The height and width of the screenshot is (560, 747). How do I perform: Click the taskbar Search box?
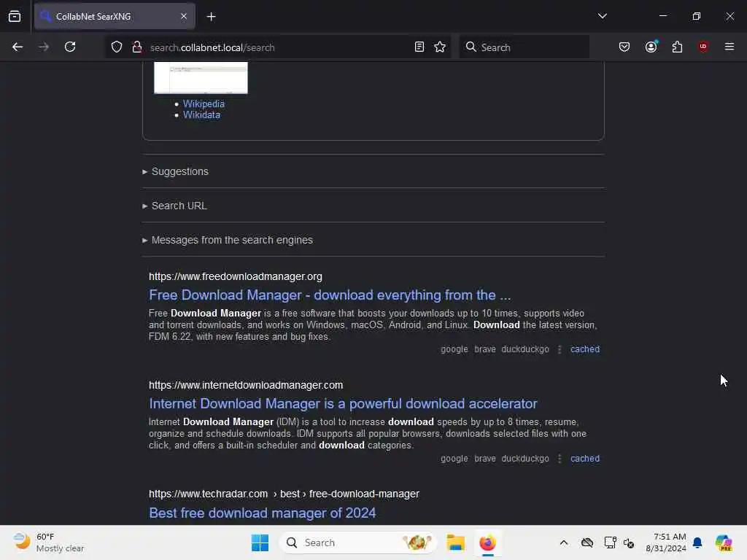[358, 542]
